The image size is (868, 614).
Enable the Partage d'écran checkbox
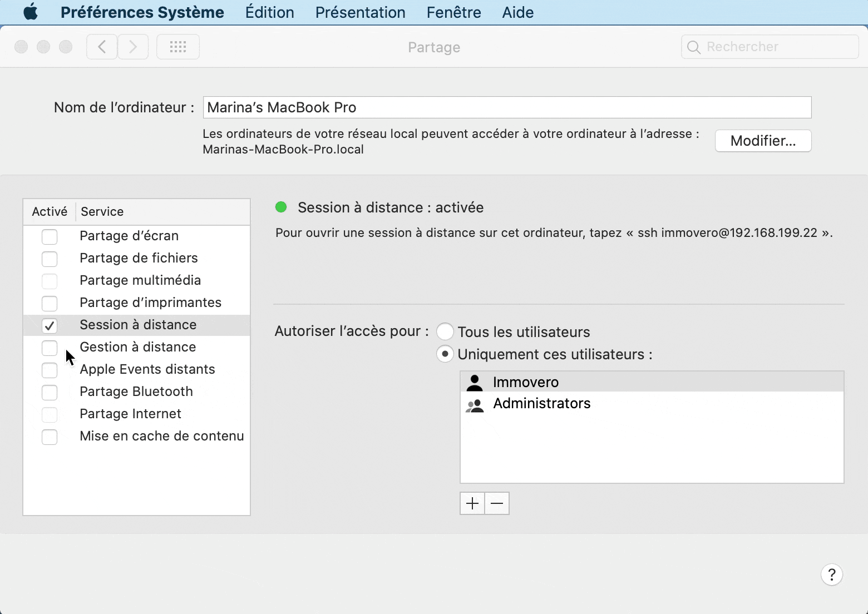click(50, 236)
